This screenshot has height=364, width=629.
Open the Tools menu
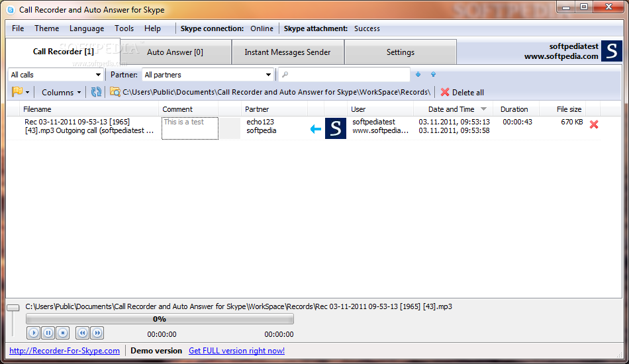point(124,28)
